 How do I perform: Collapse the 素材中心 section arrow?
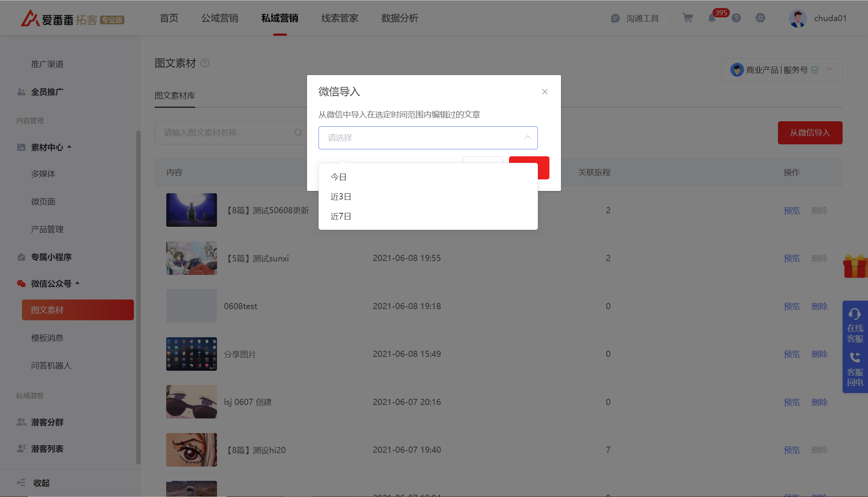(x=70, y=147)
